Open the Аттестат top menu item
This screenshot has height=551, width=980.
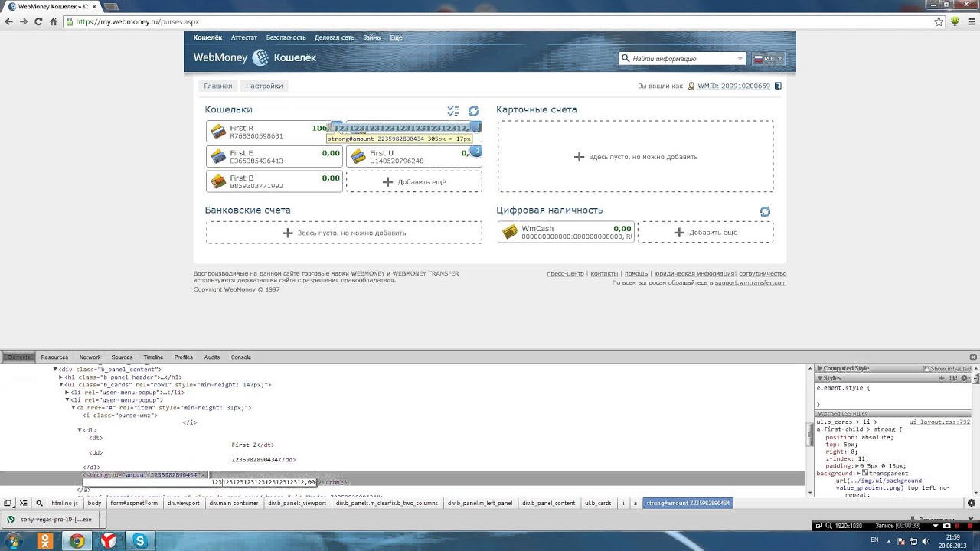(244, 37)
